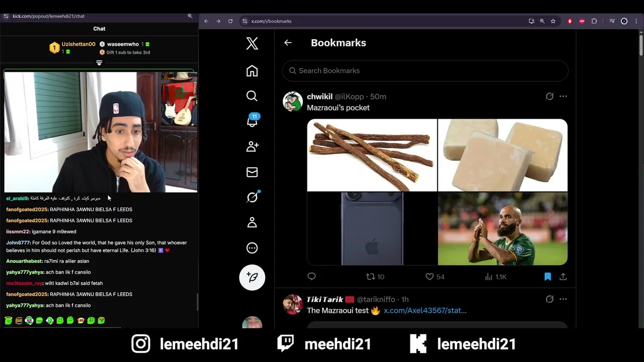644x362 pixels.
Task: Click chat username John8777
Action: pos(18,243)
